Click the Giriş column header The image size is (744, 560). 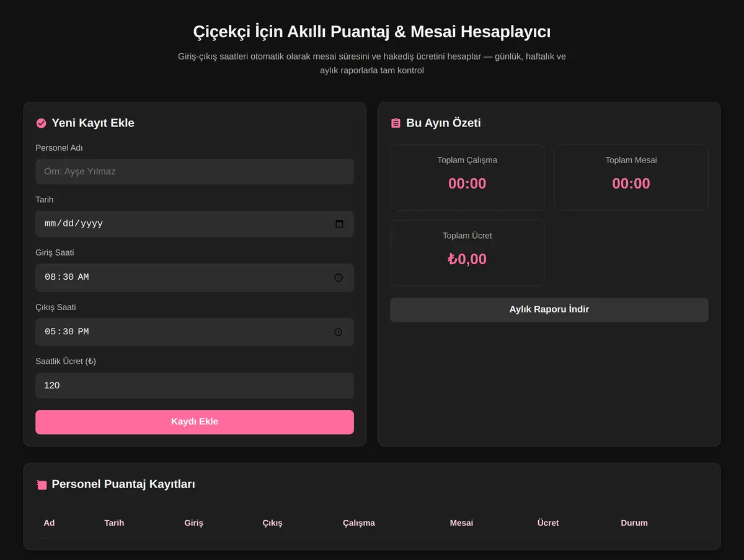coord(193,523)
